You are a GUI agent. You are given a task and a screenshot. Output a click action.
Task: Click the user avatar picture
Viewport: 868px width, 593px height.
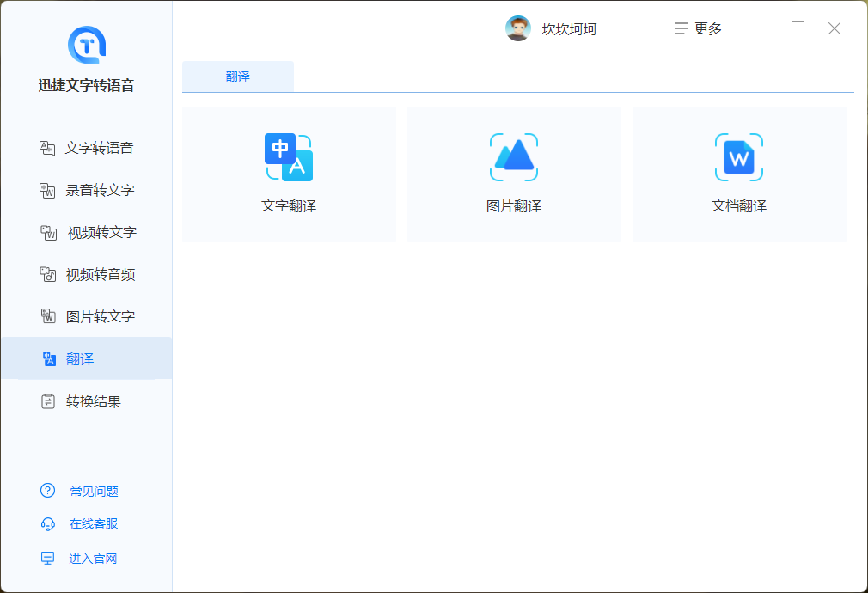click(518, 28)
